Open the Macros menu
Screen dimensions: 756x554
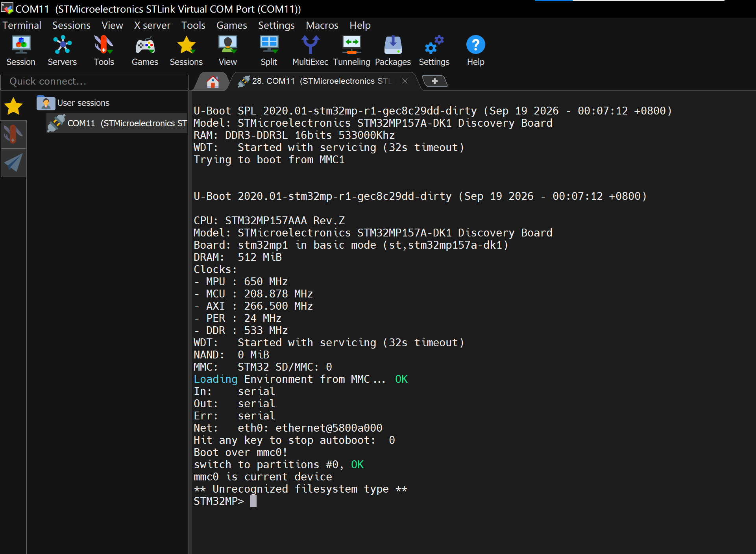322,25
